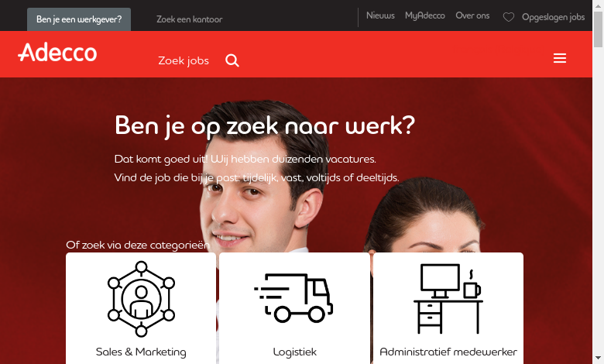Click the Adecco logo
The height and width of the screenshot is (364, 604).
coord(57,53)
